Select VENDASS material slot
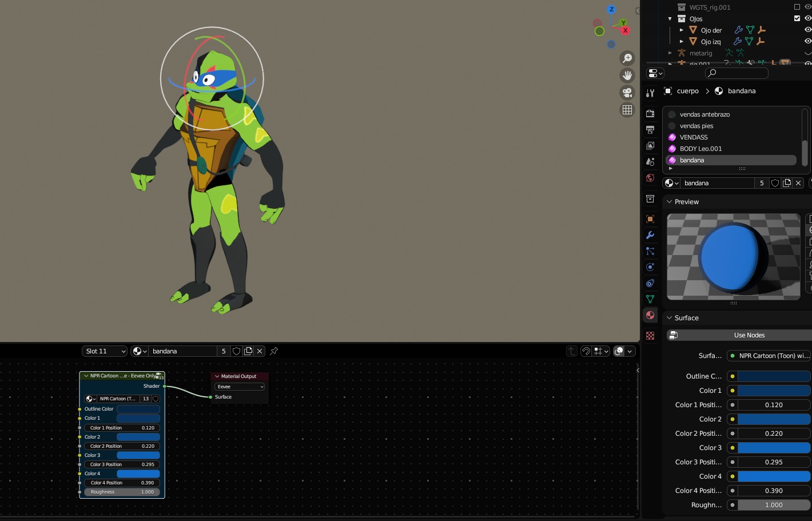The image size is (812, 521). click(731, 137)
